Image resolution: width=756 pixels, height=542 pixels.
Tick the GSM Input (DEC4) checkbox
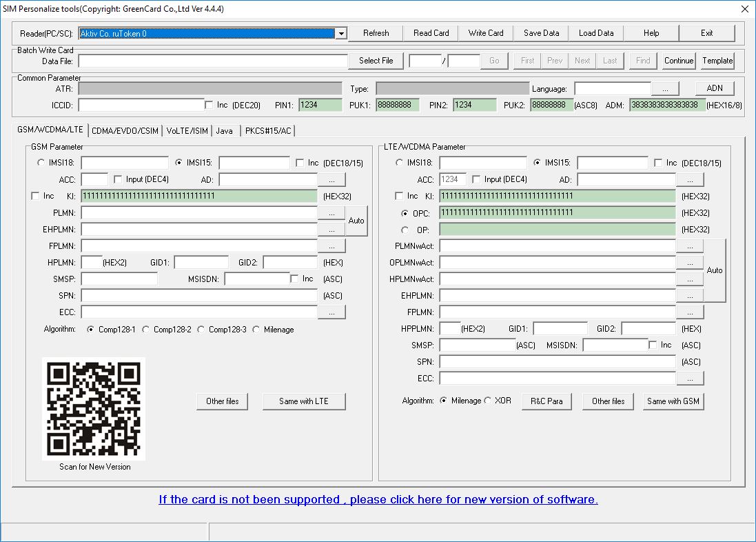point(119,180)
